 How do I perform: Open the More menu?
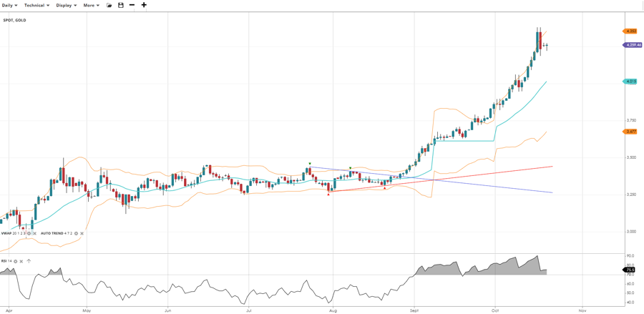click(x=91, y=5)
